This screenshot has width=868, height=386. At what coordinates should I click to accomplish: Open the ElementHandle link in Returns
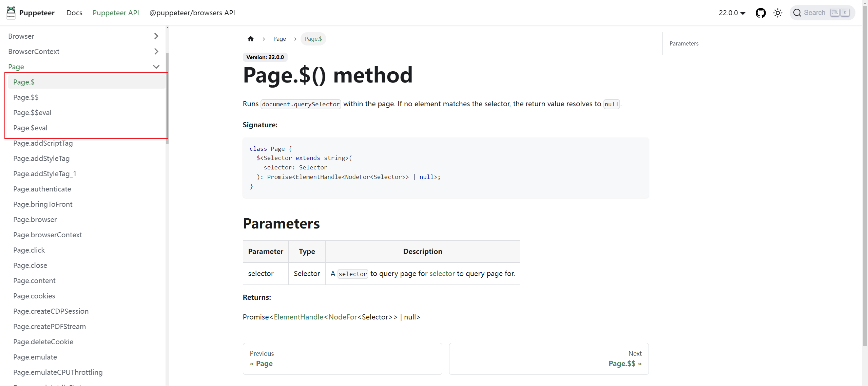(x=298, y=317)
